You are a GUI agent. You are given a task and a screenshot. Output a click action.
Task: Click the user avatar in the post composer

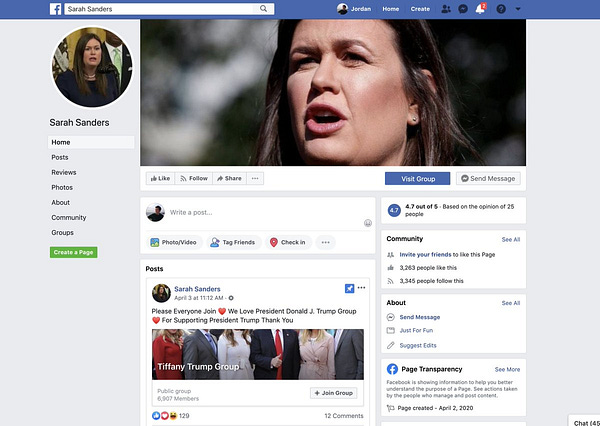point(155,212)
